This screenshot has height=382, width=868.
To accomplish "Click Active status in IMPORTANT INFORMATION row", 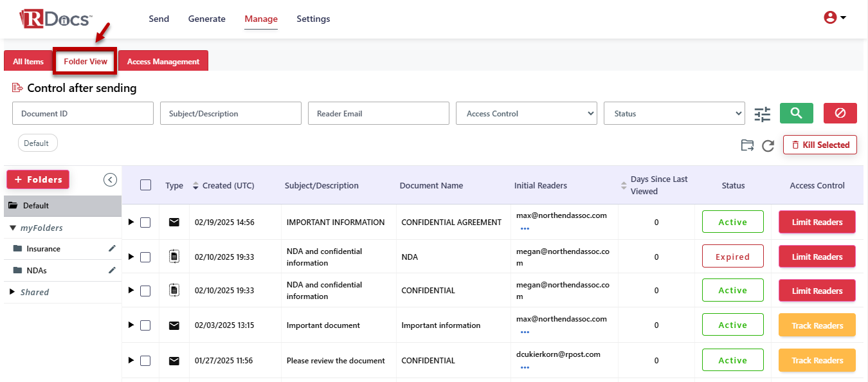I will [733, 222].
